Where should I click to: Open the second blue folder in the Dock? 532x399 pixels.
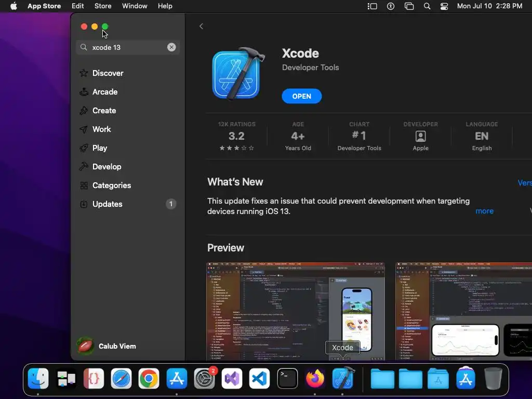[410, 379]
